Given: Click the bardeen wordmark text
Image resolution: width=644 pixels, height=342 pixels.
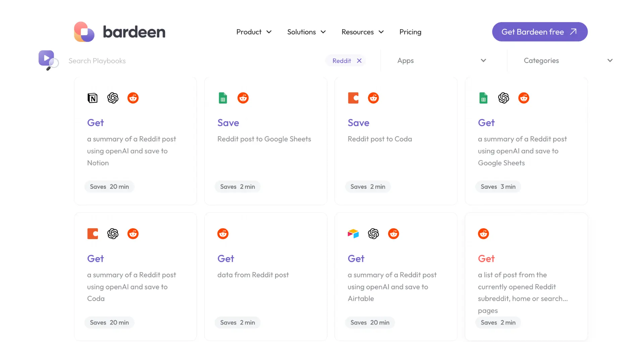Looking at the screenshot, I should pyautogui.click(x=134, y=32).
